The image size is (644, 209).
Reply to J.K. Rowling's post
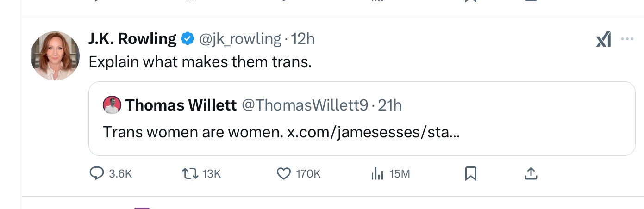96,173
